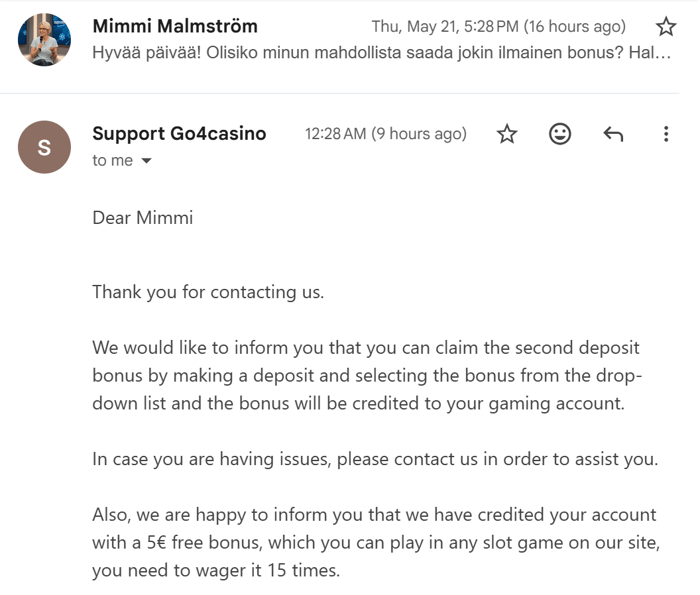This screenshot has width=700, height=595.
Task: Reply with the arrow icon
Action: click(x=613, y=134)
